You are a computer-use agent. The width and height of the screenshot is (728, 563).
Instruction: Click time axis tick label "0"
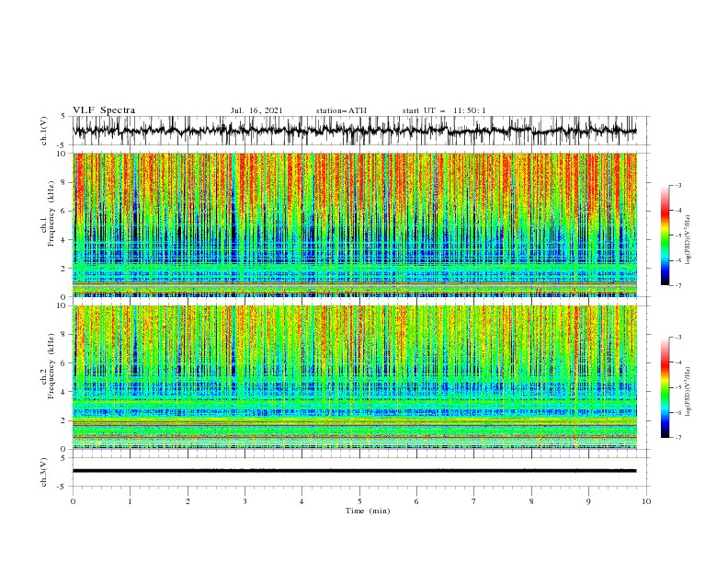point(73,501)
